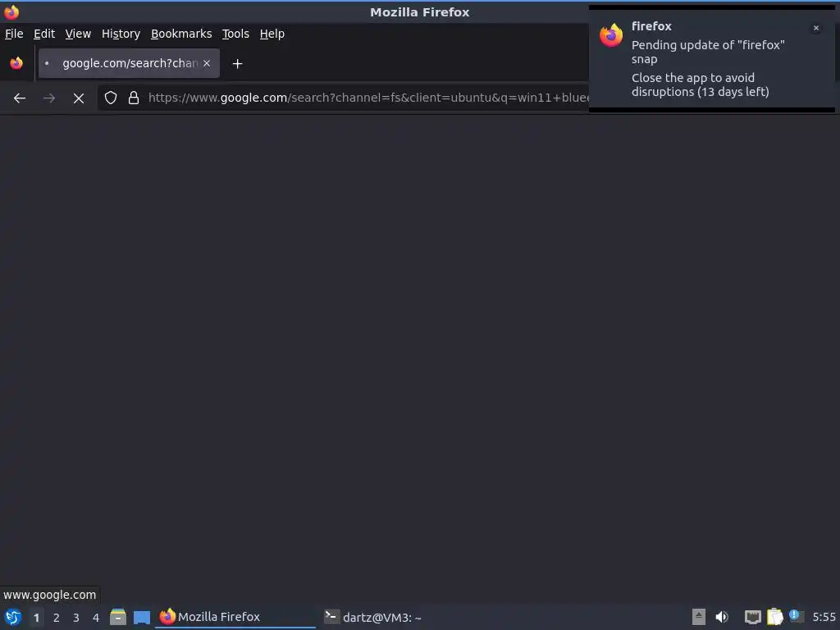Stop loading the page
The width and height of the screenshot is (840, 630).
click(79, 98)
